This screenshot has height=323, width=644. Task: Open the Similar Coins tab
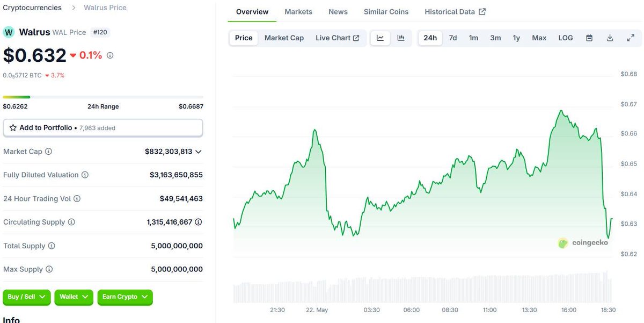pyautogui.click(x=386, y=11)
